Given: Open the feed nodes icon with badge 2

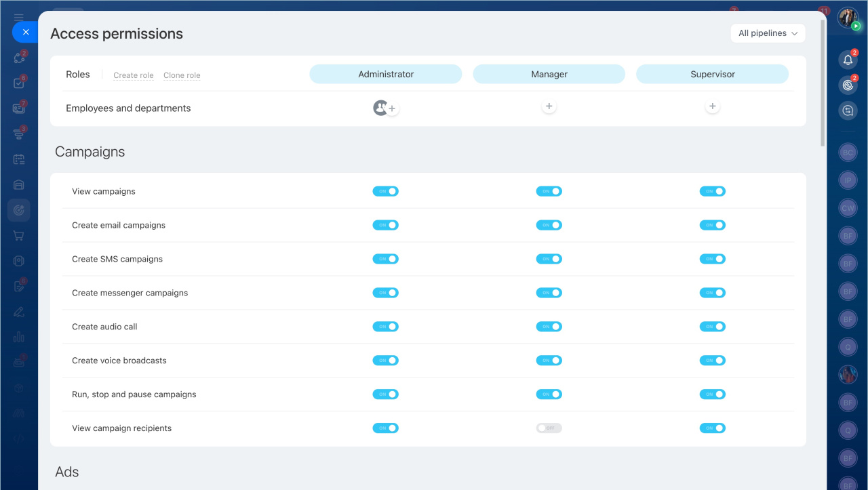Looking at the screenshot, I should pos(19,58).
